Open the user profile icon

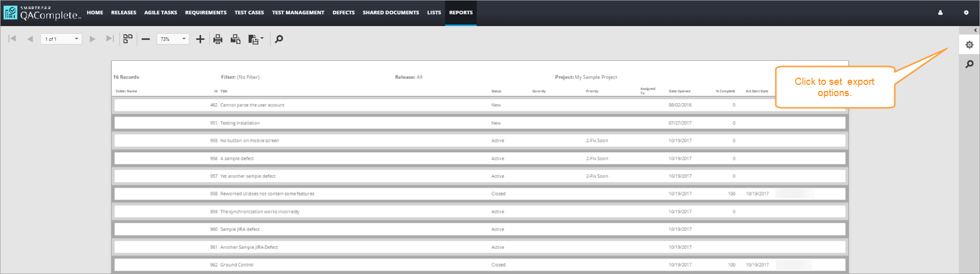[x=940, y=13]
